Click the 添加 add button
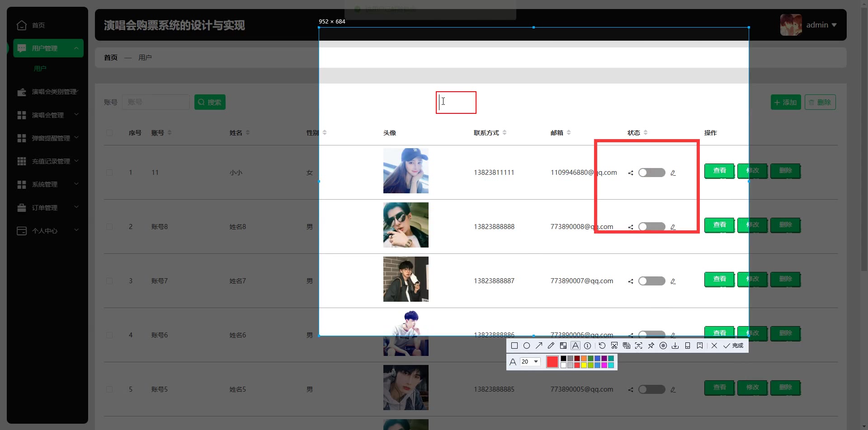Screen dimensions: 868x430 point(786,102)
